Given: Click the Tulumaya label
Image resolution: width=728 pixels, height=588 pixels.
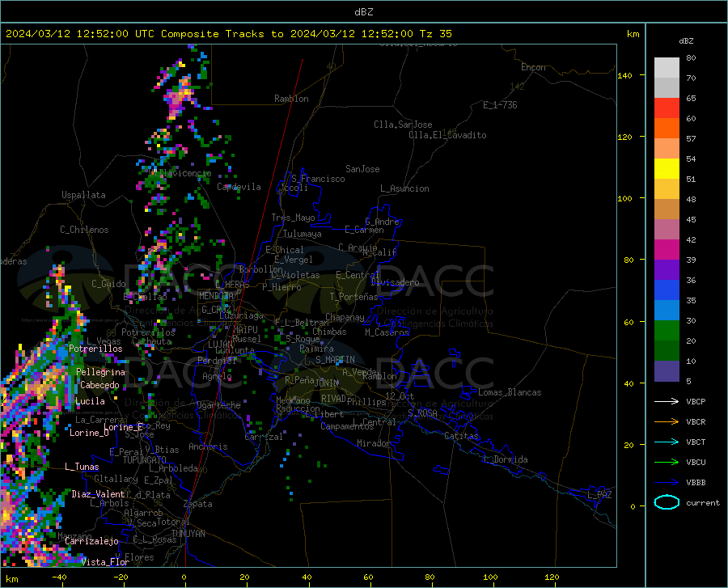Looking at the screenshot, I should [303, 234].
